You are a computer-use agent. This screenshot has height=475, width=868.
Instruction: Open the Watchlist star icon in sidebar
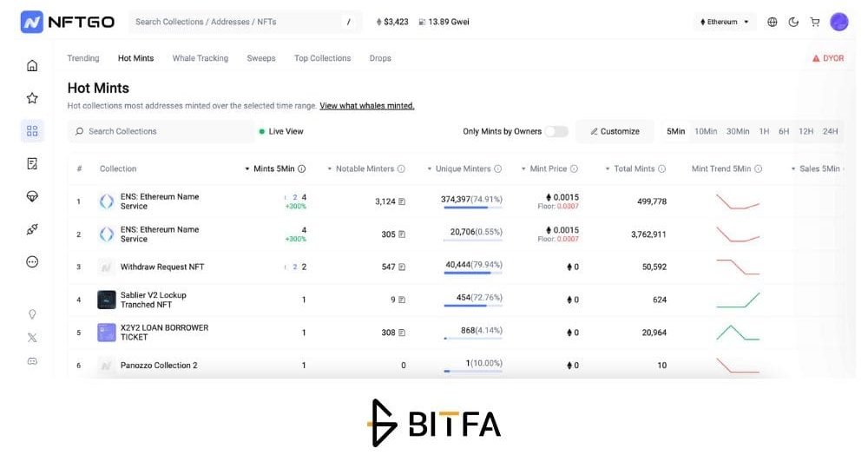(32, 98)
